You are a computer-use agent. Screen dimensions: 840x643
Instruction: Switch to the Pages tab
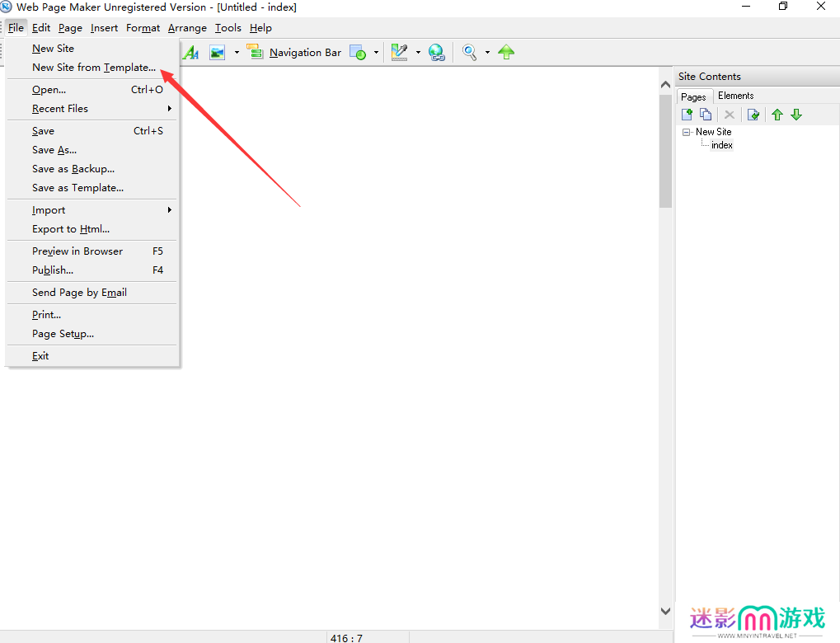click(694, 97)
